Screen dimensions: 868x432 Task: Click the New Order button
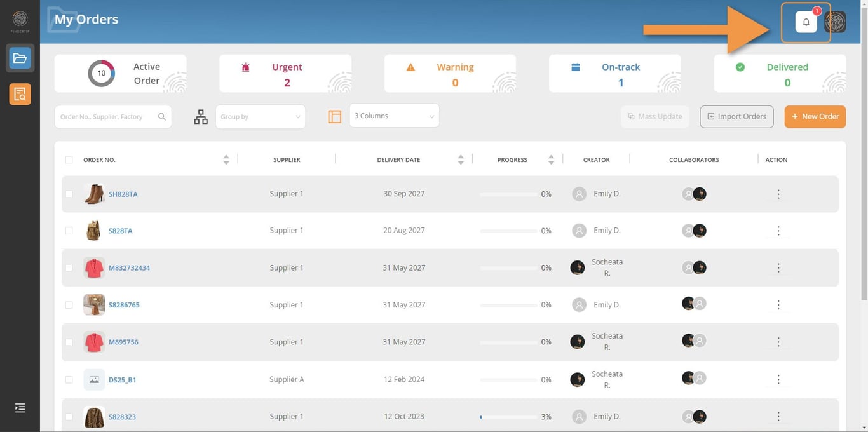click(x=815, y=116)
